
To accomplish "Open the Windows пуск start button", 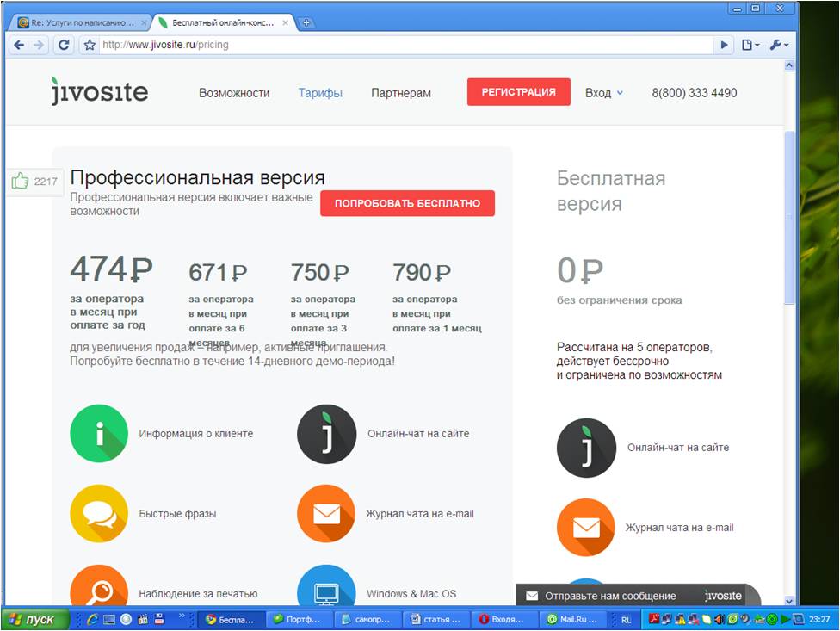I will tap(34, 619).
